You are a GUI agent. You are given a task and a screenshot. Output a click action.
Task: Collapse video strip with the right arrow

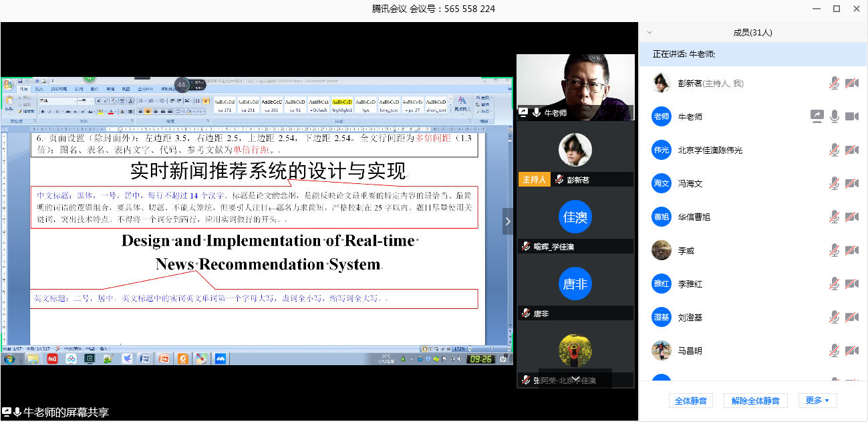(x=508, y=221)
